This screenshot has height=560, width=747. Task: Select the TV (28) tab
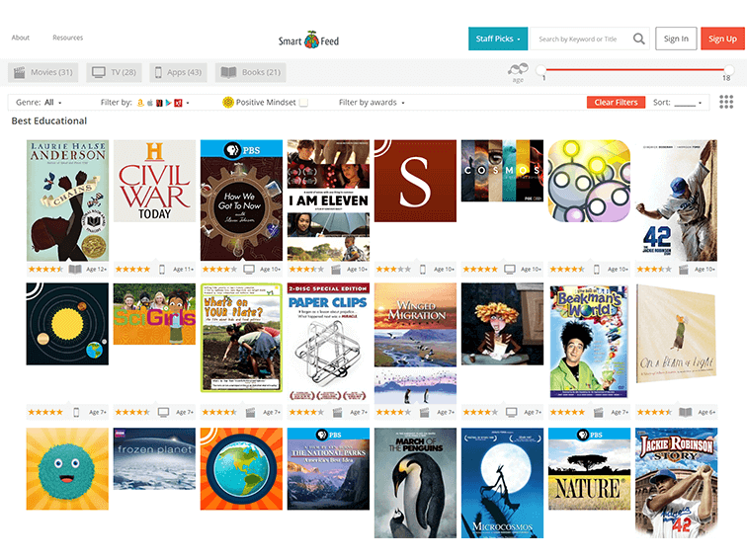(x=114, y=72)
